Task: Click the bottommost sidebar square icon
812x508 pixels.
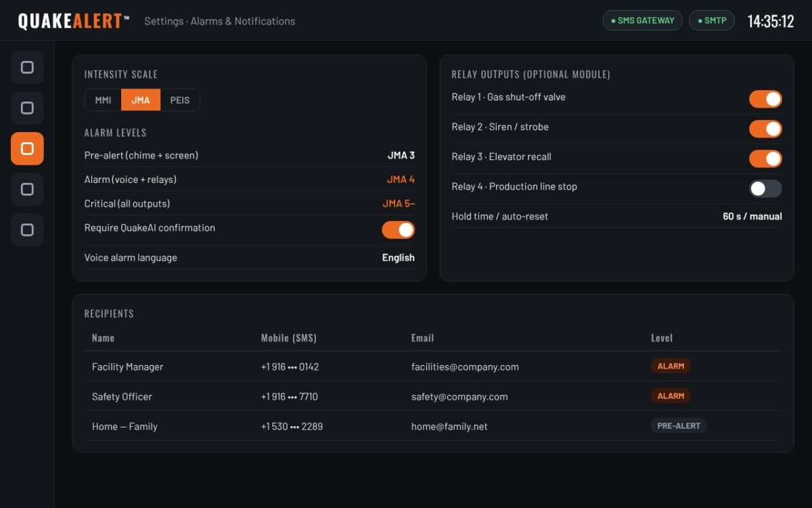Action: pos(27,230)
